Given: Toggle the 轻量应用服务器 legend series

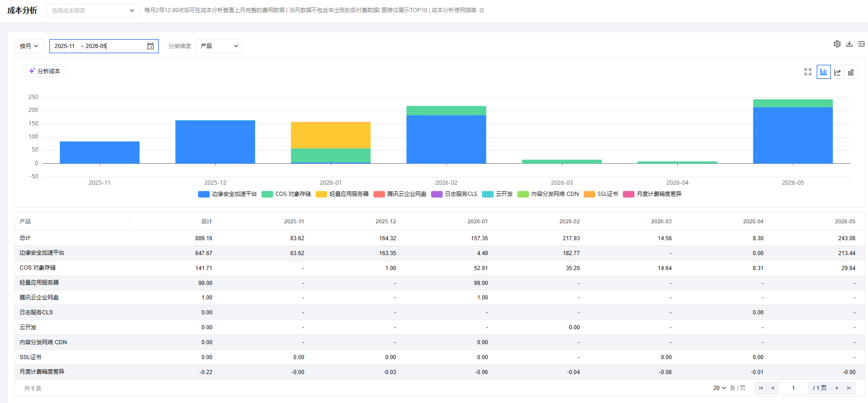Looking at the screenshot, I should (342, 194).
